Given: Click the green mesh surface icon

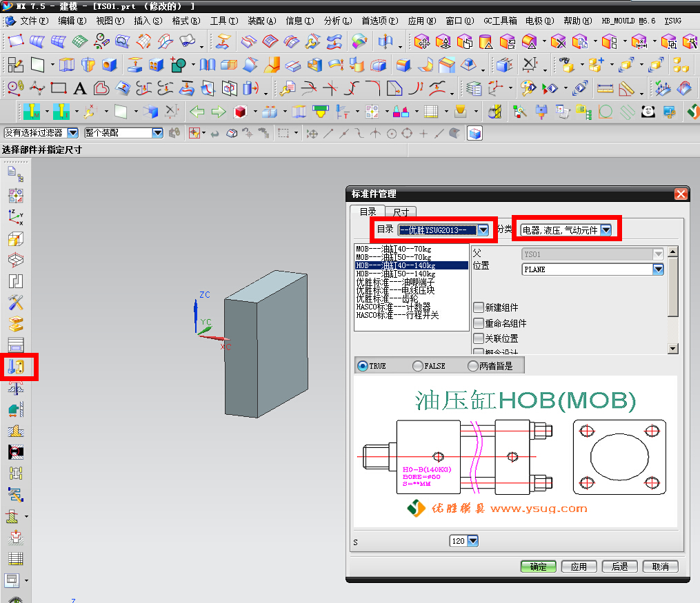Looking at the screenshot, I should pos(80,41).
